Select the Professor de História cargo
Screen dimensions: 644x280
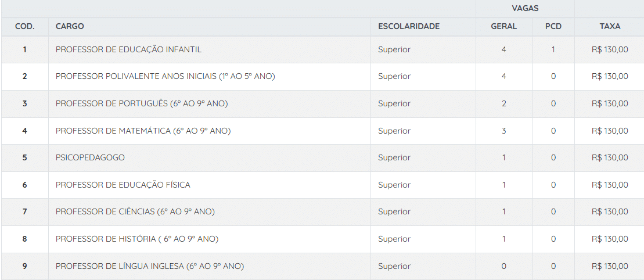coord(137,239)
